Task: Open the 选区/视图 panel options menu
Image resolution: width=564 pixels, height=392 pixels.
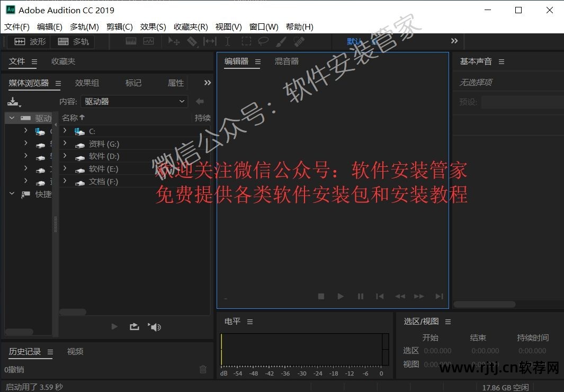Action: pos(448,322)
